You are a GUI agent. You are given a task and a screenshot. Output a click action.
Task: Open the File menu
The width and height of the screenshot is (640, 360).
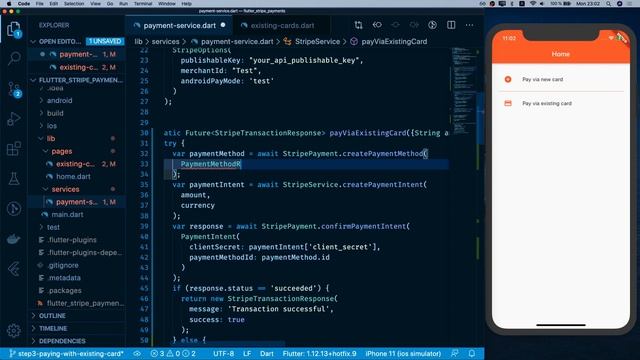point(39,3)
